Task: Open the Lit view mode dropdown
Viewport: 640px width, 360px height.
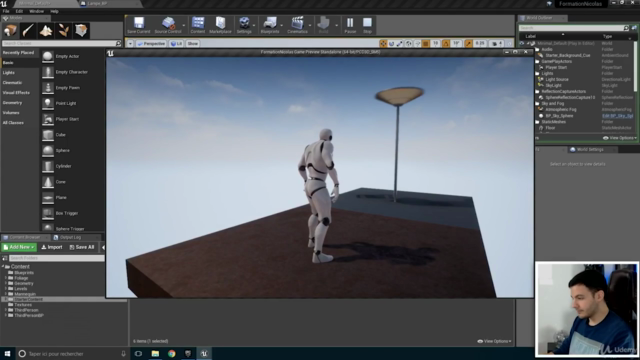Action: pyautogui.click(x=176, y=44)
